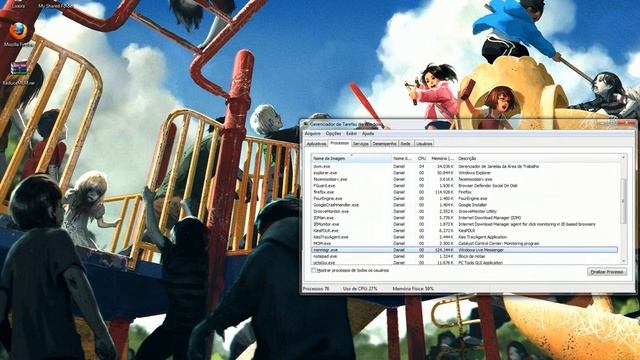Select the firefox.exe process row
This screenshot has width=640, height=360.
pyautogui.click(x=465, y=192)
